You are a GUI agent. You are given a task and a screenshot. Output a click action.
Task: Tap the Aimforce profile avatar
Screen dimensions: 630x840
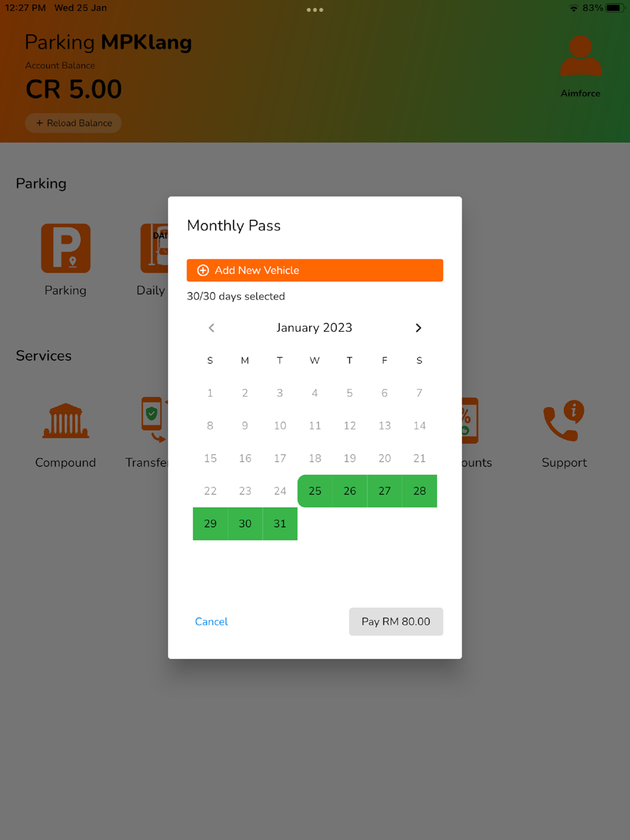point(581,57)
